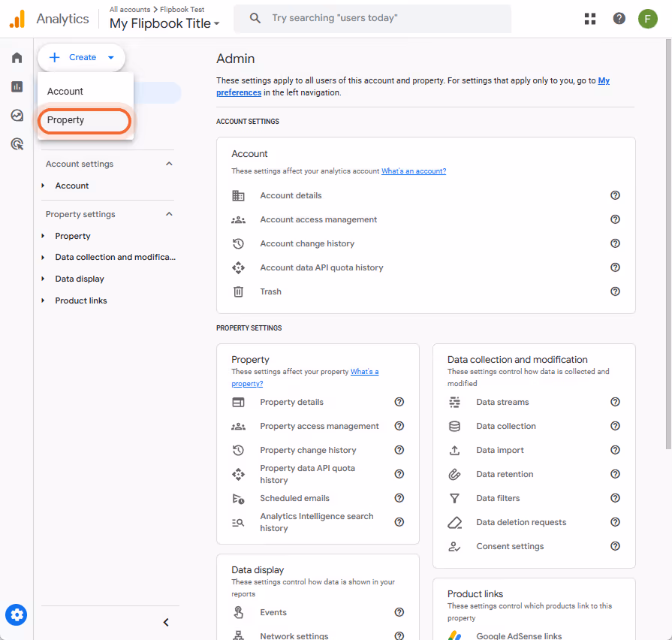Click help icon for Account change history
672x640 pixels.
(615, 243)
